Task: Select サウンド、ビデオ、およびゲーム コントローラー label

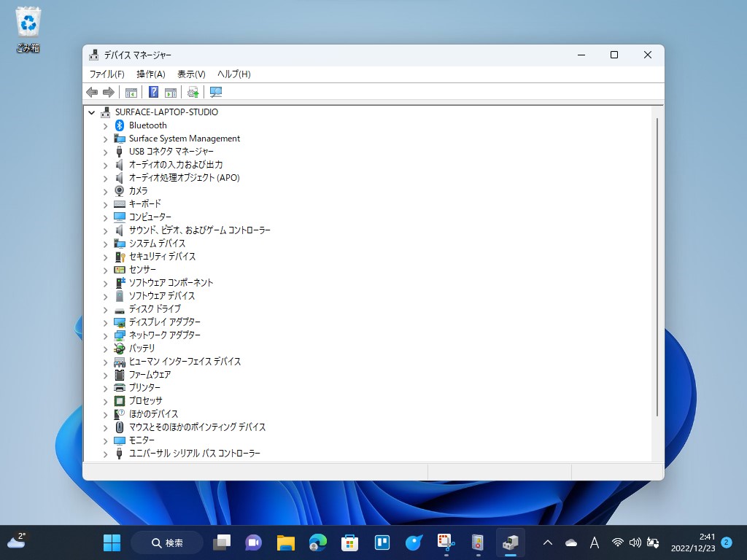Action: coord(200,230)
